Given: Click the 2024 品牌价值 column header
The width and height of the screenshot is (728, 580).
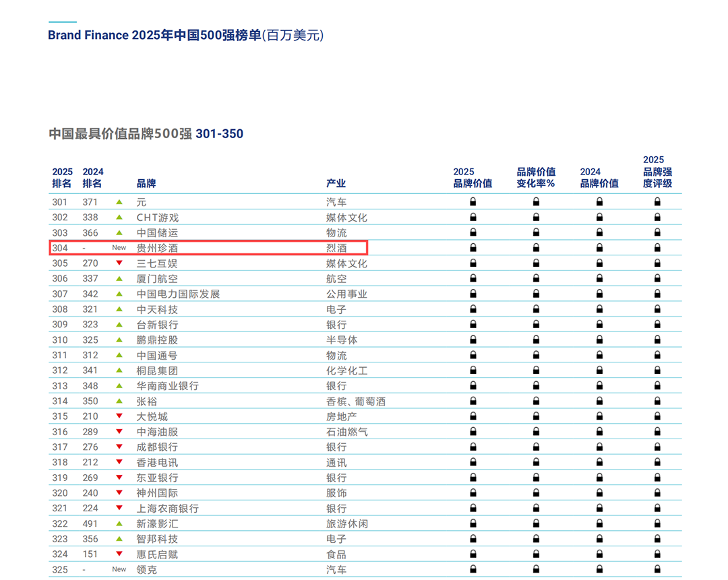Looking at the screenshot, I should 599,178.
